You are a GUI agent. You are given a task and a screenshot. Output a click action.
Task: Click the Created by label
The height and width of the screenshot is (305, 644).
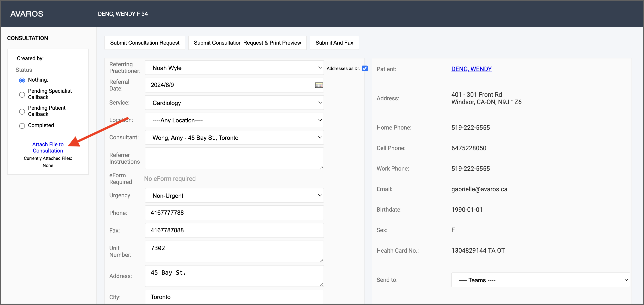pyautogui.click(x=30, y=58)
